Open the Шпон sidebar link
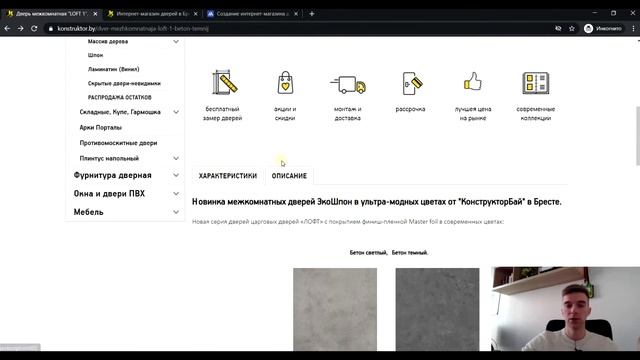This screenshot has height=360, width=640. (x=96, y=55)
